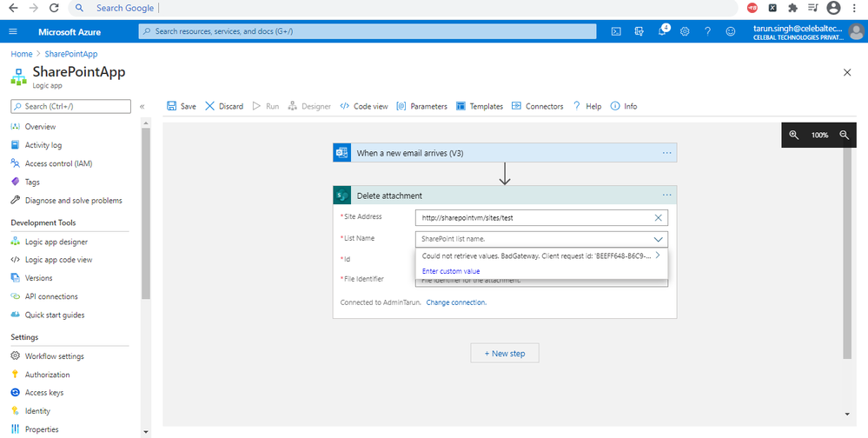Screen dimensions: 868x438
Task: Open Logic app designer item
Action: click(56, 242)
